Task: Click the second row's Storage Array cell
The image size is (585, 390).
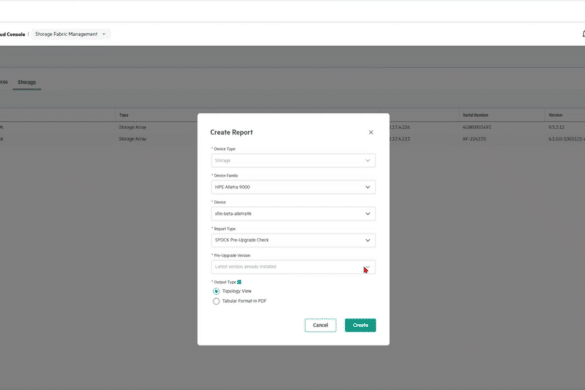Action: click(132, 139)
